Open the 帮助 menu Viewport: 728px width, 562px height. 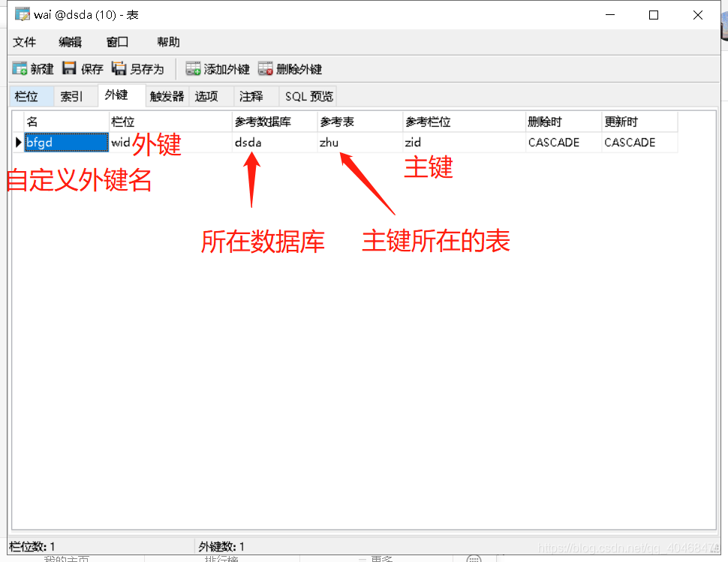click(x=168, y=42)
